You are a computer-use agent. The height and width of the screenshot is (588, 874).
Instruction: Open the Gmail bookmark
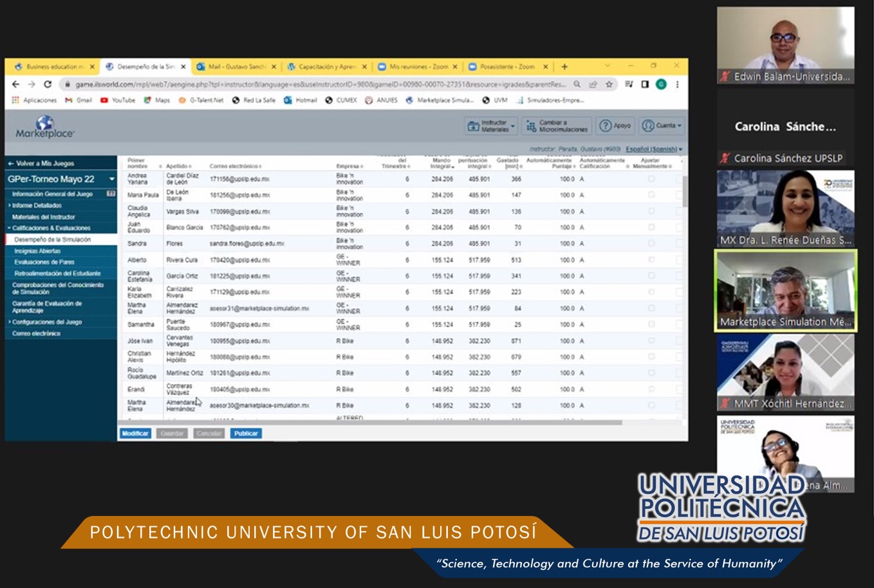(78, 100)
